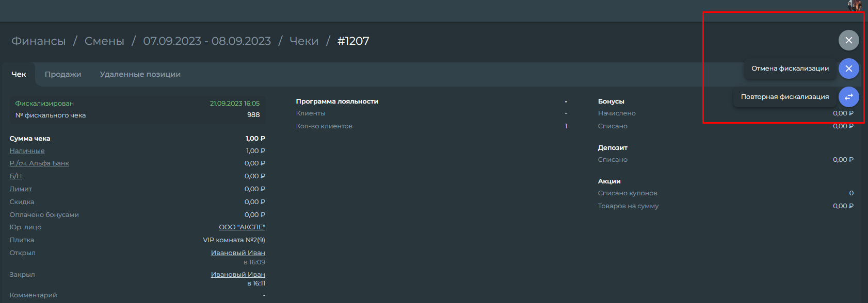Image resolution: width=868 pixels, height=303 pixels.
Task: Open the 07.09.2023 - 08.09.2023 shift breadcrumb
Action: pos(207,41)
